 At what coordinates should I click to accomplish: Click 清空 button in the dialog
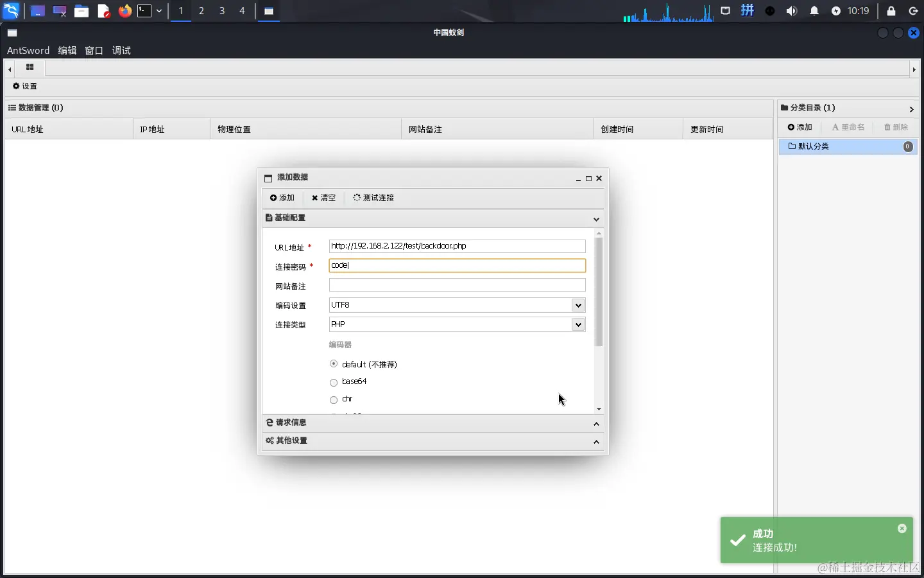click(x=324, y=198)
